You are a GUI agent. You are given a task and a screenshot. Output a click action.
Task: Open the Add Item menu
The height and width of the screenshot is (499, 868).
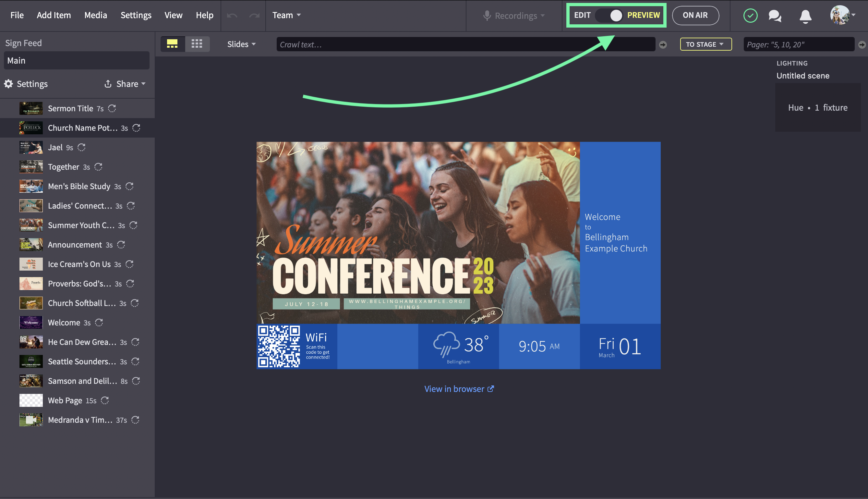point(54,15)
